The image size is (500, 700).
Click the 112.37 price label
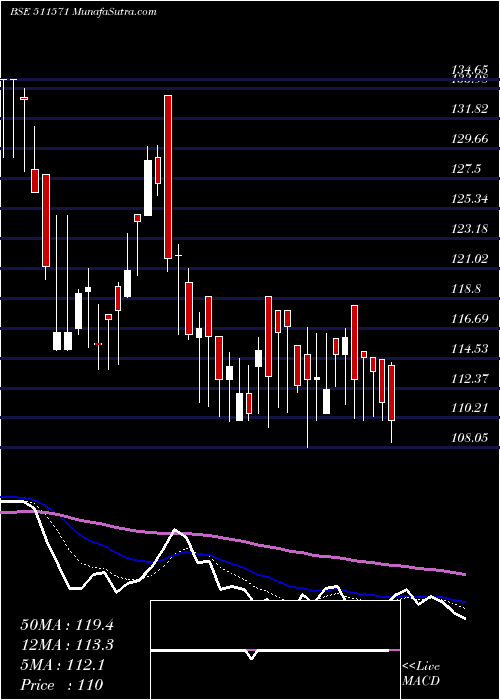click(469, 379)
